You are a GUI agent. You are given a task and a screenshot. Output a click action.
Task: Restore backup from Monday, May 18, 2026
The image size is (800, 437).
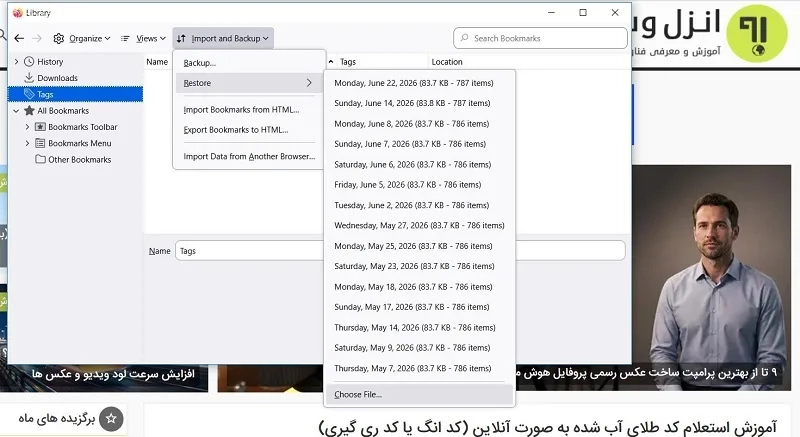[x=419, y=287]
